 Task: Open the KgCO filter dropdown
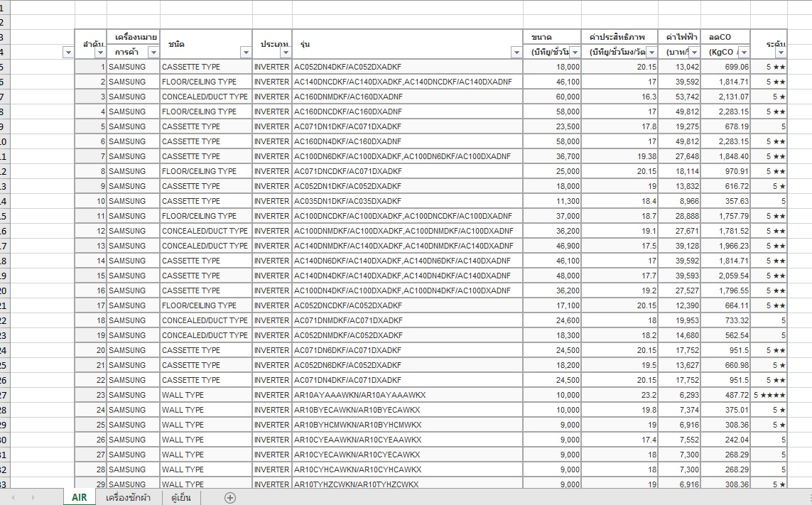point(745,53)
